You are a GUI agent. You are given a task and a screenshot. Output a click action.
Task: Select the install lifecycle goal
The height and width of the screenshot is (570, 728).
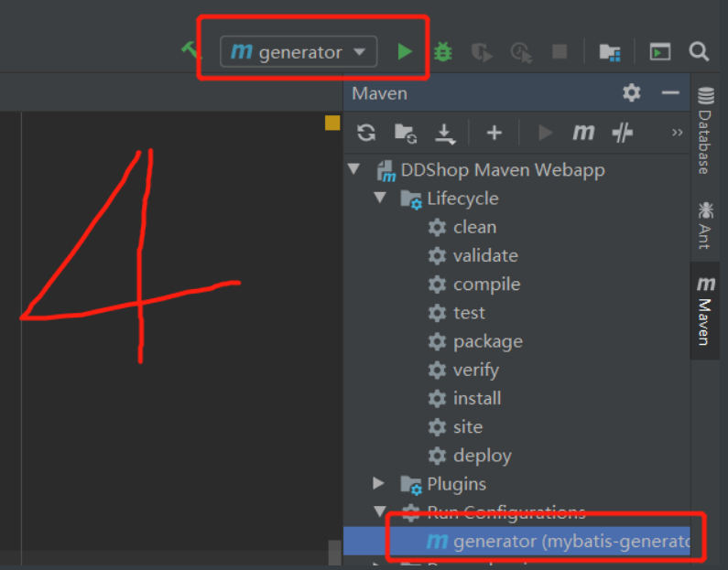click(x=477, y=398)
